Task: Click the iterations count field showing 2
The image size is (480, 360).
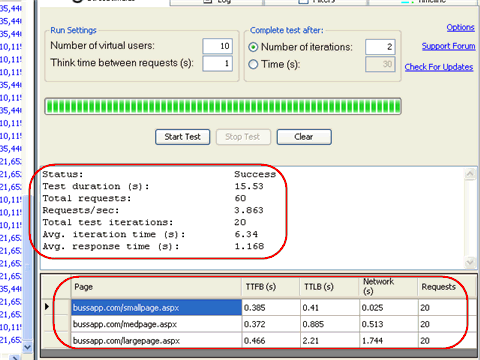Action: 380,47
